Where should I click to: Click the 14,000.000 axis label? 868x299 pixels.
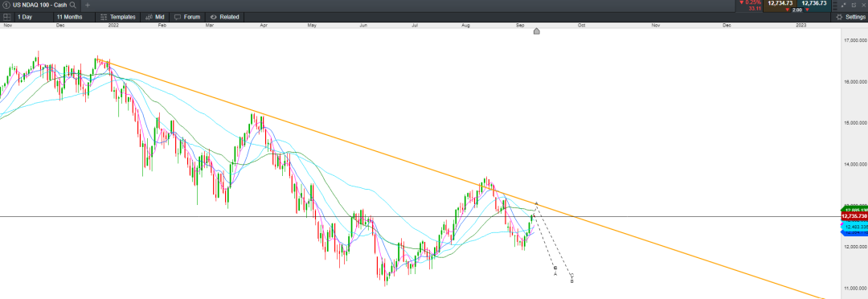coord(855,165)
